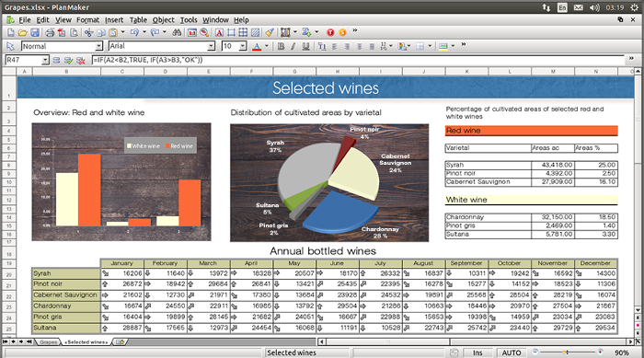Select the format painter brush icon
The image size is (644, 358).
[x=269, y=32]
